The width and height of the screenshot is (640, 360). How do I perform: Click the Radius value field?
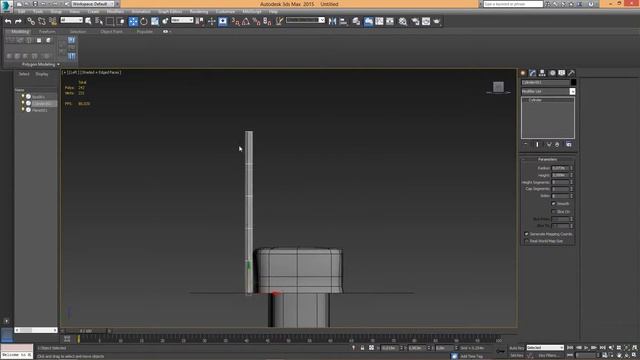(560, 168)
